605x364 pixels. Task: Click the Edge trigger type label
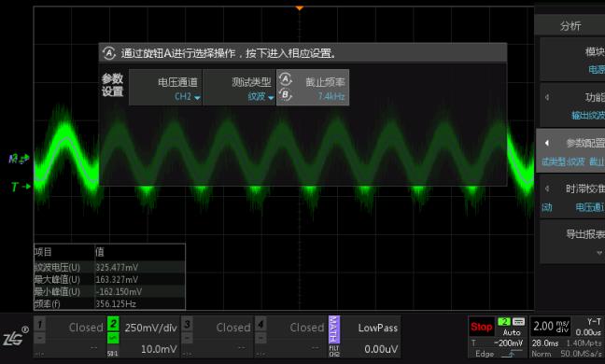[485, 354]
